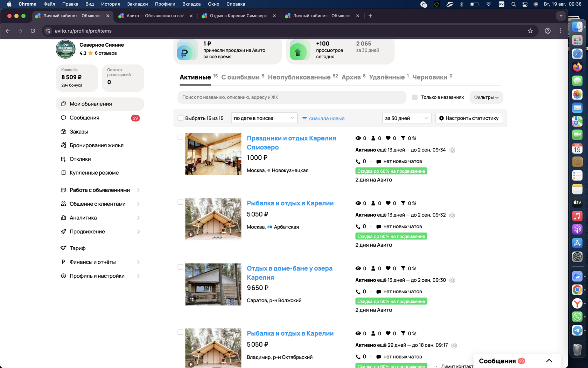Open the Фильтры dropdown

click(486, 97)
